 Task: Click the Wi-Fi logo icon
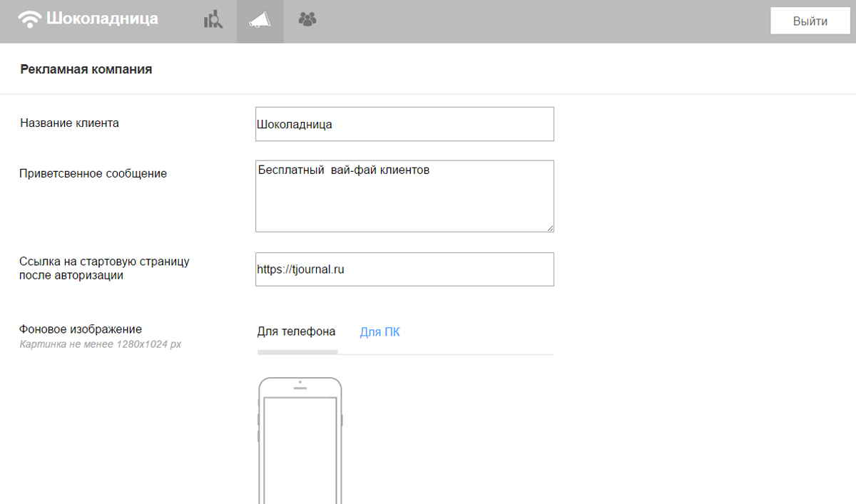(30, 19)
